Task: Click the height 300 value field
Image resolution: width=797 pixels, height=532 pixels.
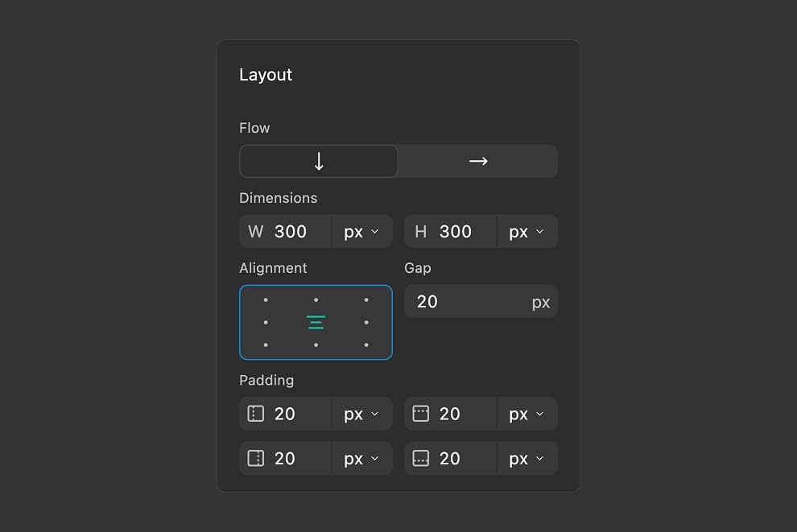Action: tap(459, 231)
